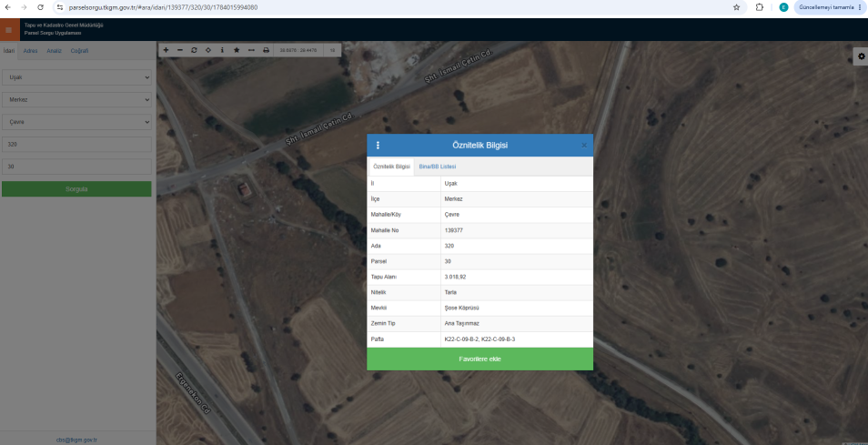Expand the Çevre neighborhood dropdown
868x445 pixels.
(x=76, y=122)
